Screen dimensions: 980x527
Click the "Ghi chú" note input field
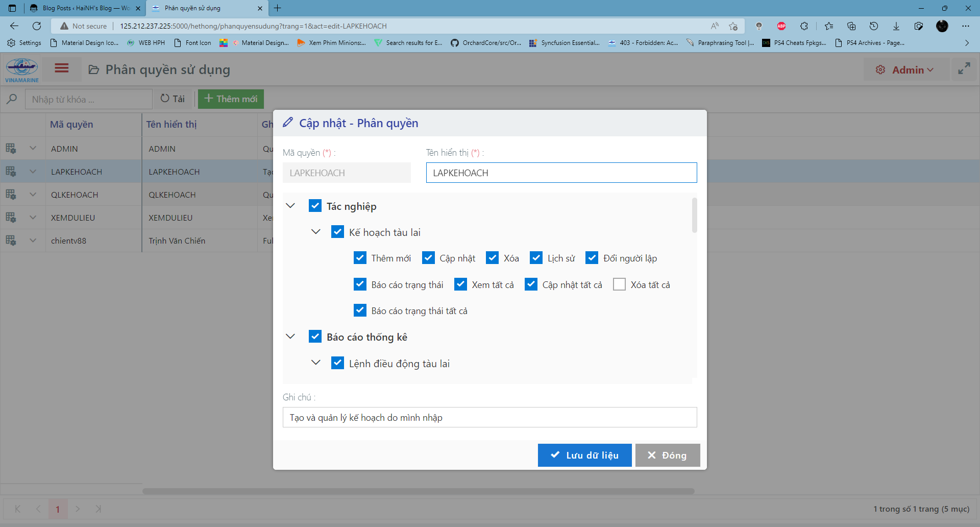pyautogui.click(x=489, y=417)
